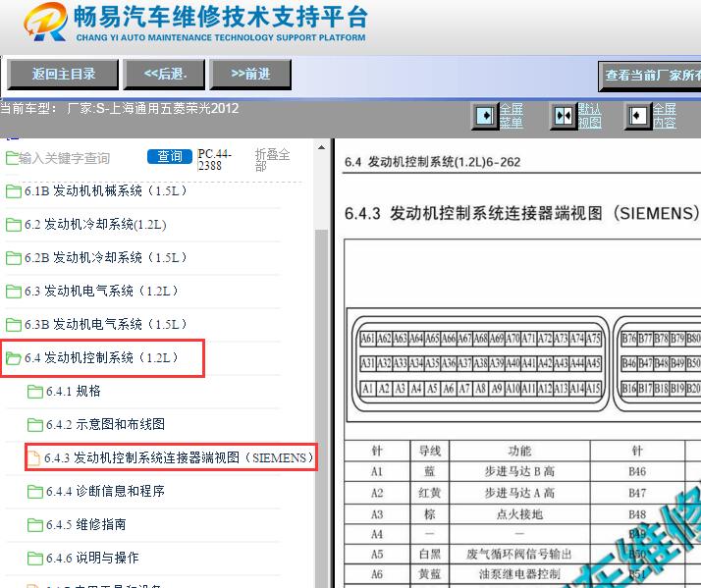The image size is (701, 588).
Task: Click folder icon beside 6.4.5 维修指南
Action: pyautogui.click(x=35, y=525)
